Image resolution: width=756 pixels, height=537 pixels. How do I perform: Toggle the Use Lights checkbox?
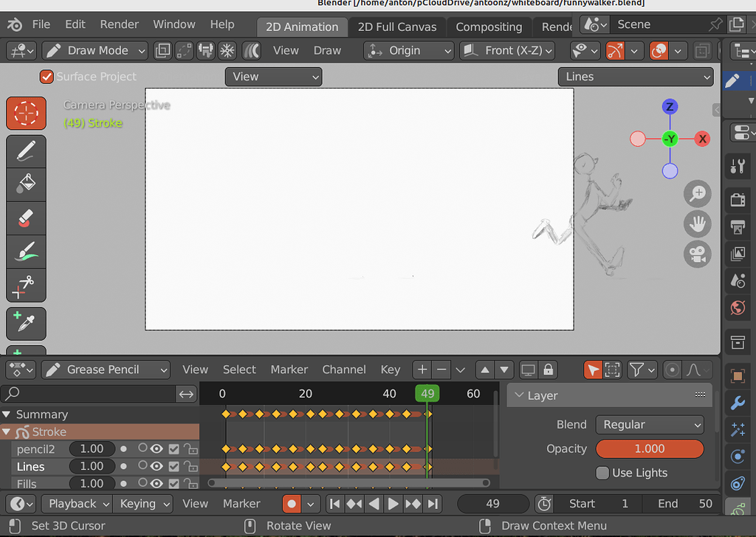pos(602,473)
